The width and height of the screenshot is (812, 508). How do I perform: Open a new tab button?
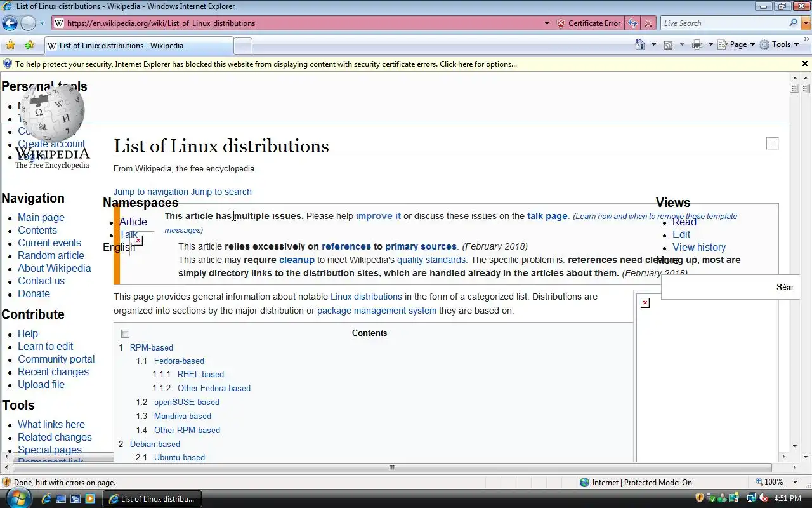243,46
